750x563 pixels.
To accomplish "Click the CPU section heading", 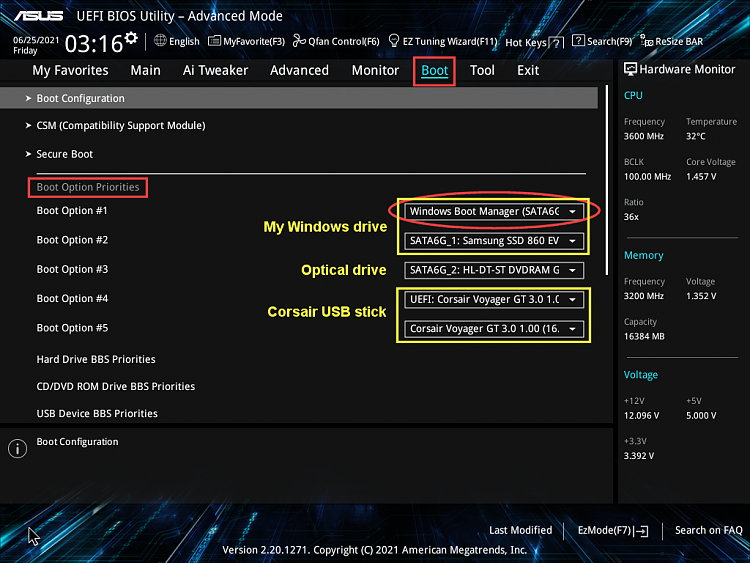I will click(x=633, y=95).
